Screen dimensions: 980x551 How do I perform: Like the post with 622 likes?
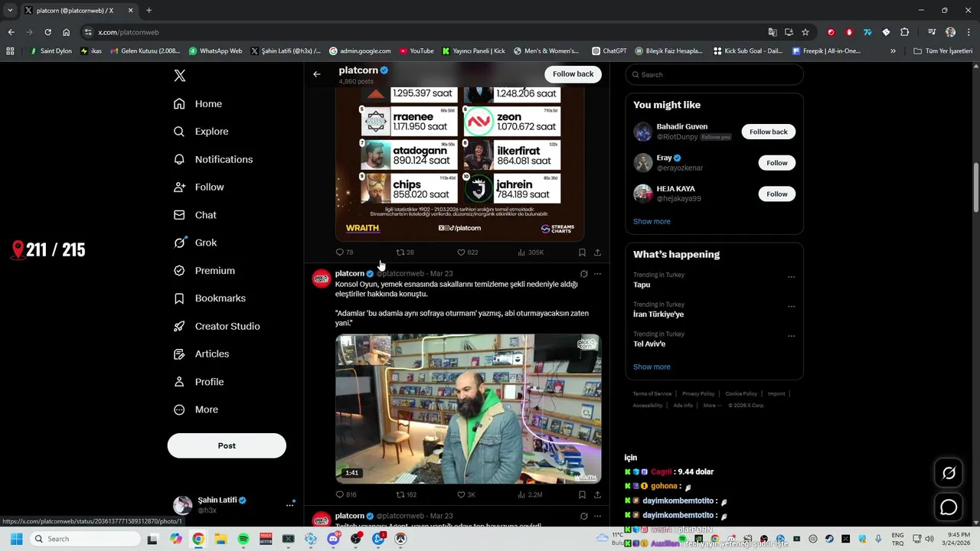467,252
